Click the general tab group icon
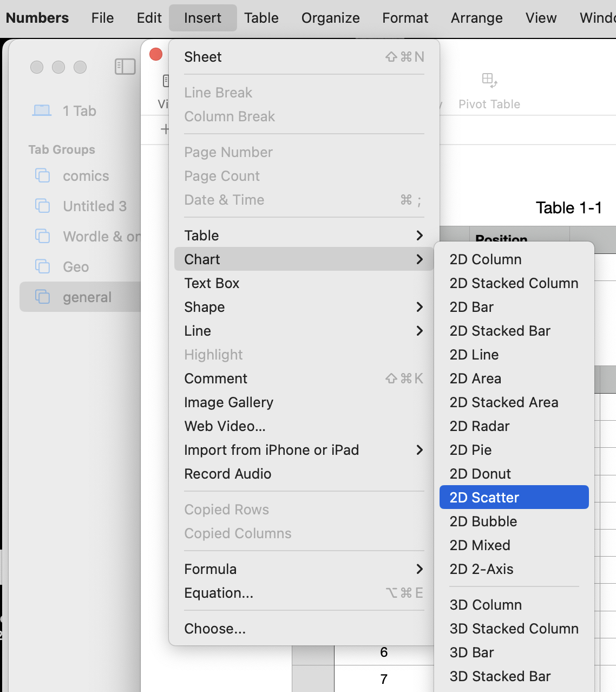Image resolution: width=616 pixels, height=692 pixels. pyautogui.click(x=42, y=297)
